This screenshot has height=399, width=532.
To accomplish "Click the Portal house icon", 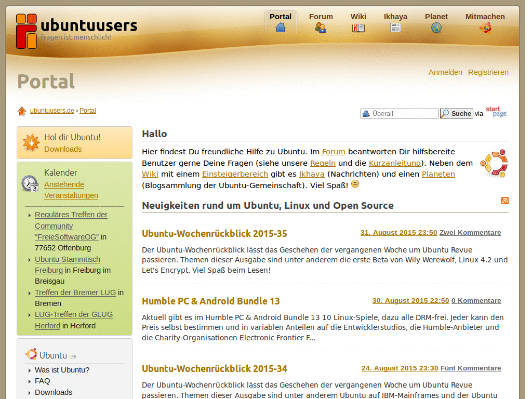I will (x=280, y=28).
